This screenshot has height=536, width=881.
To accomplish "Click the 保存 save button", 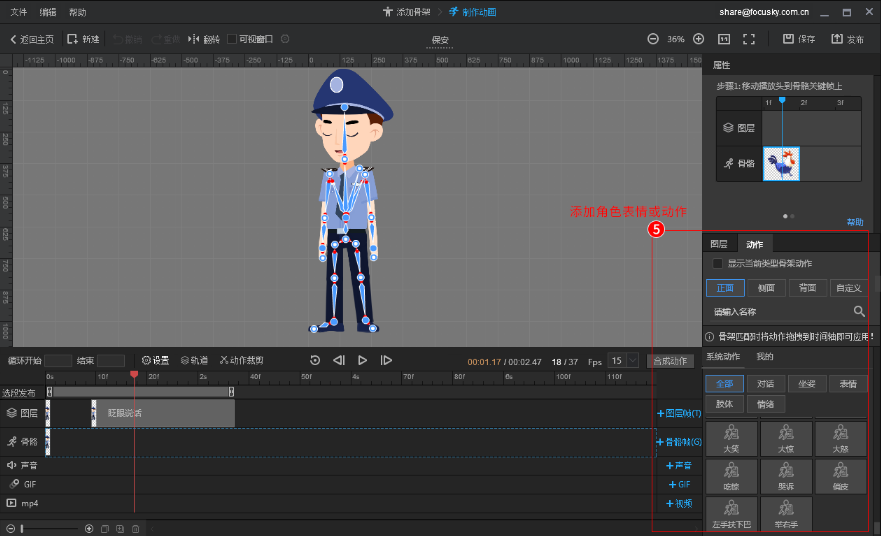I will tap(798, 39).
